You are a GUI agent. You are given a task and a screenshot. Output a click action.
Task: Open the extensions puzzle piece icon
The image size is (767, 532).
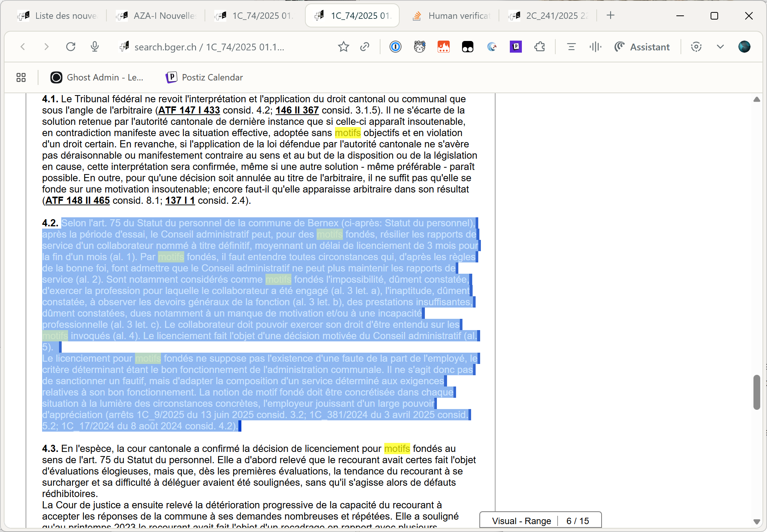click(540, 47)
